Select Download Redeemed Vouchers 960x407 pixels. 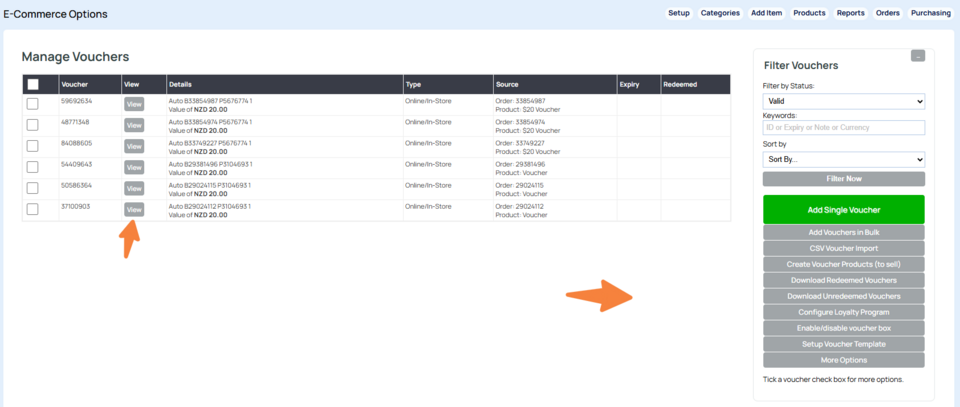843,280
